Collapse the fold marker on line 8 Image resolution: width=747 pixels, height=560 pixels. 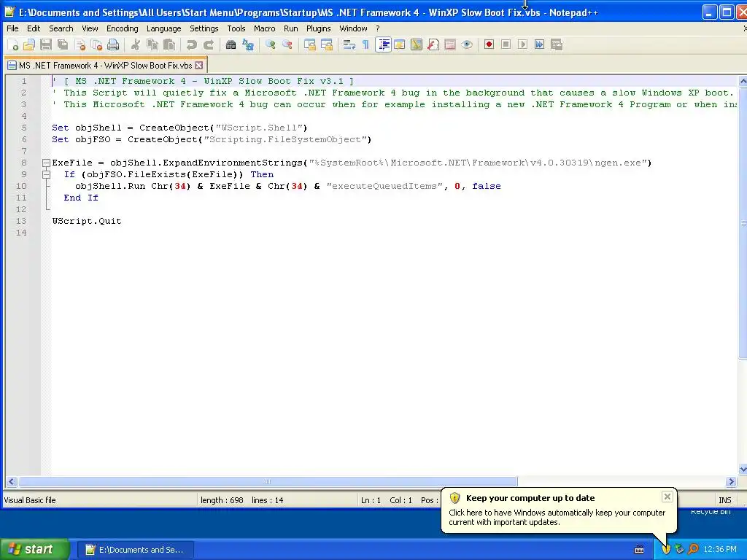[x=46, y=163]
